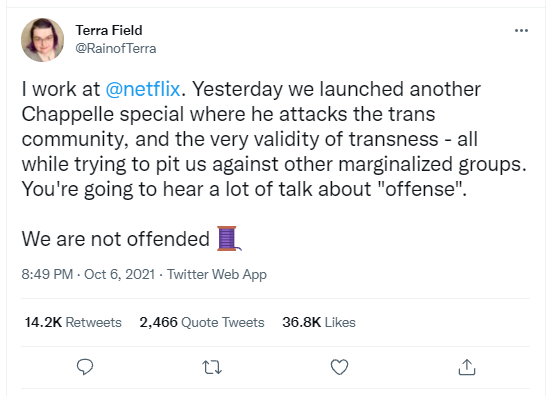This screenshot has width=551, height=396.
Task: Click the 8:49 PM timestamp
Action: 47,274
